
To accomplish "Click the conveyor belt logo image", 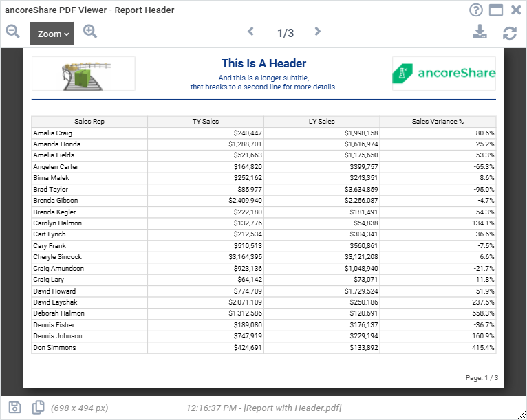I will pos(83,74).
